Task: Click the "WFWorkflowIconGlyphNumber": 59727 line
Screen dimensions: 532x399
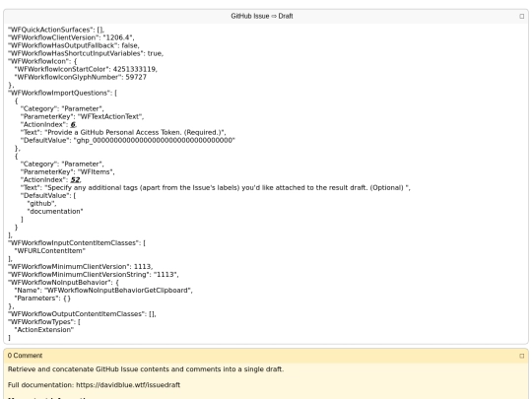Action: click(81, 77)
